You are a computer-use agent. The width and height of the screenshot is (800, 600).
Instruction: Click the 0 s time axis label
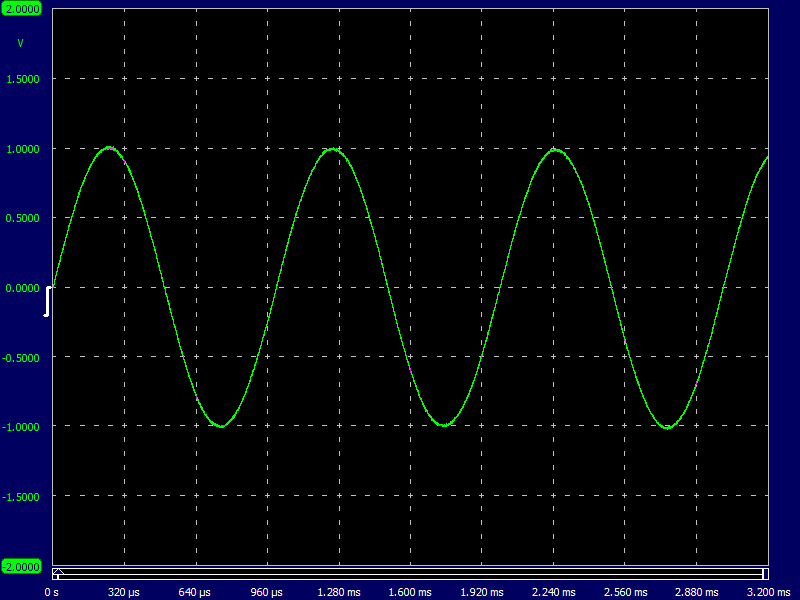click(x=52, y=592)
